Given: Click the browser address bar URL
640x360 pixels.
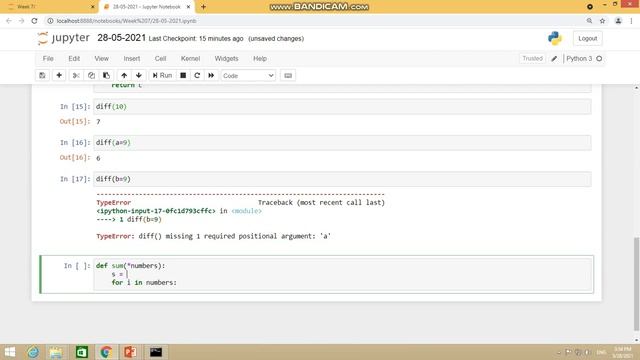Looking at the screenshot, I should tap(127, 21).
